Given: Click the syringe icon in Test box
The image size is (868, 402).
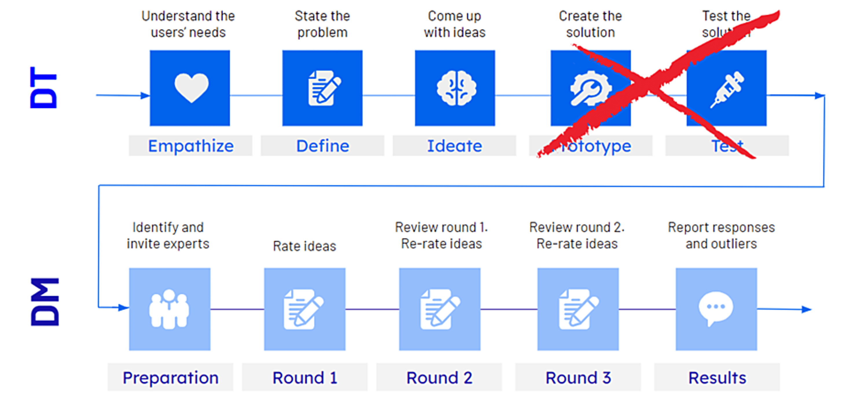Looking at the screenshot, I should (727, 90).
